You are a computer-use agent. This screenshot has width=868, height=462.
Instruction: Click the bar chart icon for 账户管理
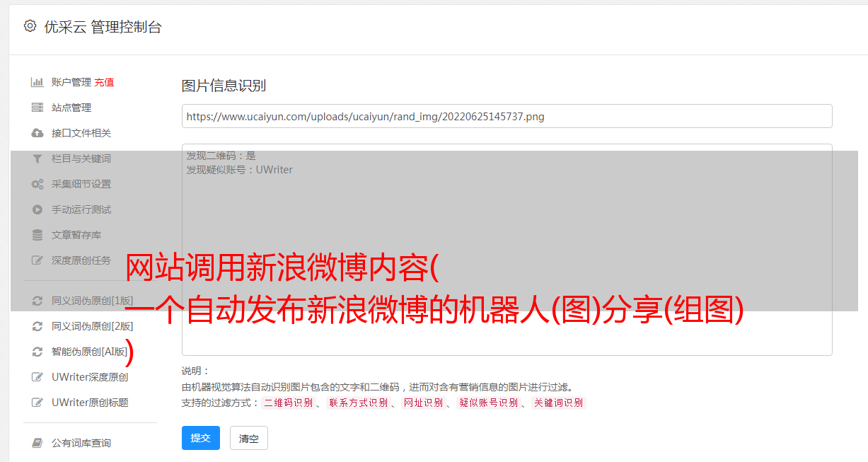[37, 82]
